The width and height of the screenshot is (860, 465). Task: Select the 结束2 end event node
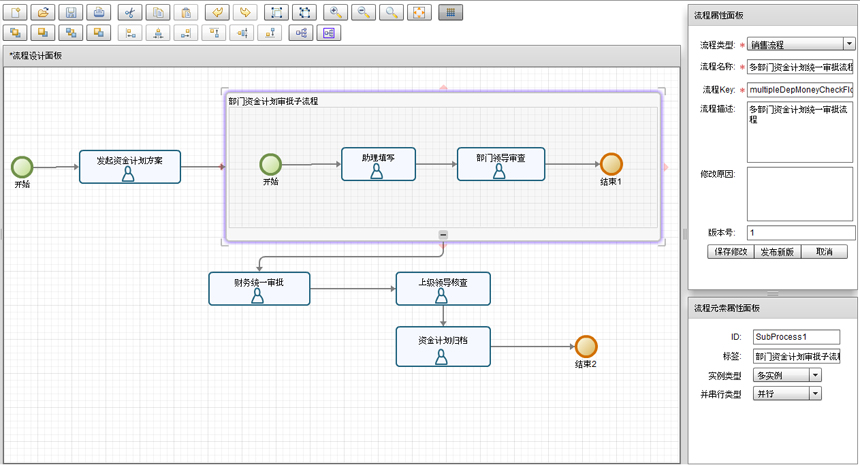[586, 346]
